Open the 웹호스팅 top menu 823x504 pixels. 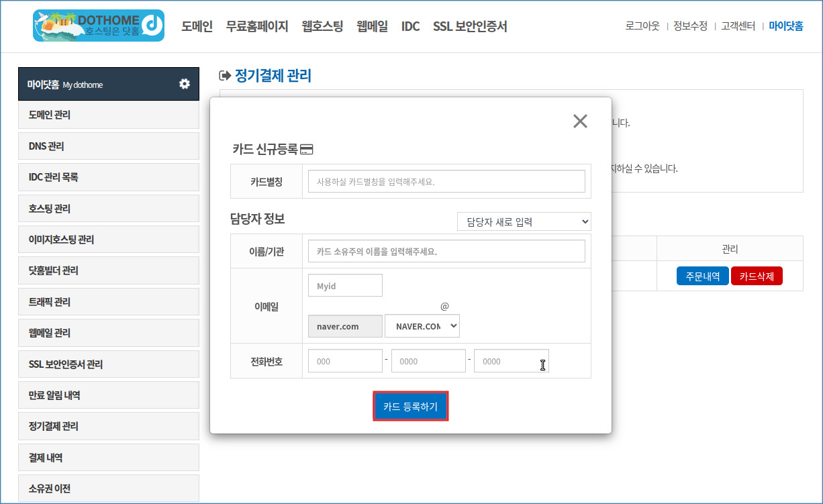[322, 26]
